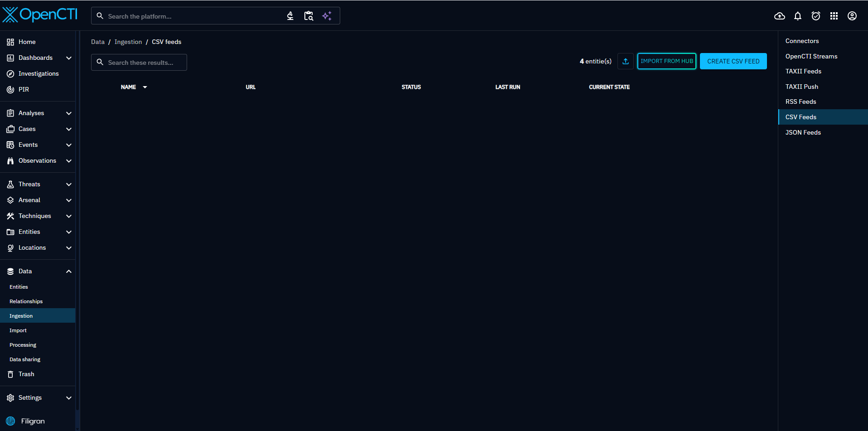
Task: Open the NAME column sort dropdown
Action: (145, 87)
